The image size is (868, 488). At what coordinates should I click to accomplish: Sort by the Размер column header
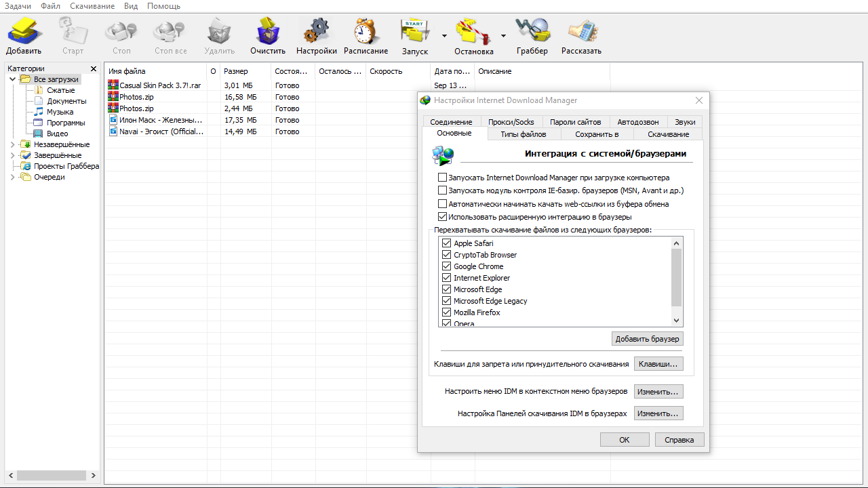tap(245, 71)
